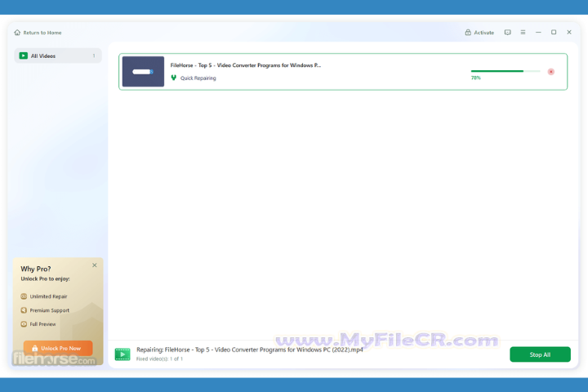Click the home icon beside Return to Home
588x392 pixels.
tap(17, 33)
